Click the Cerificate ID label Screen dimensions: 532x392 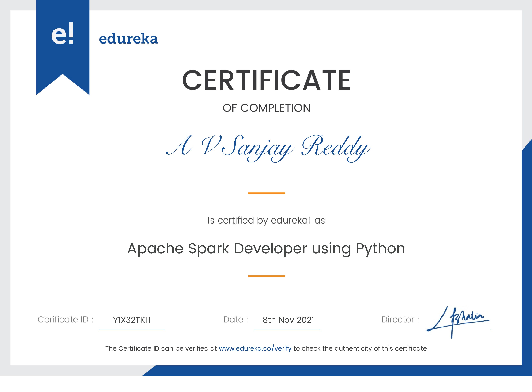(65, 319)
